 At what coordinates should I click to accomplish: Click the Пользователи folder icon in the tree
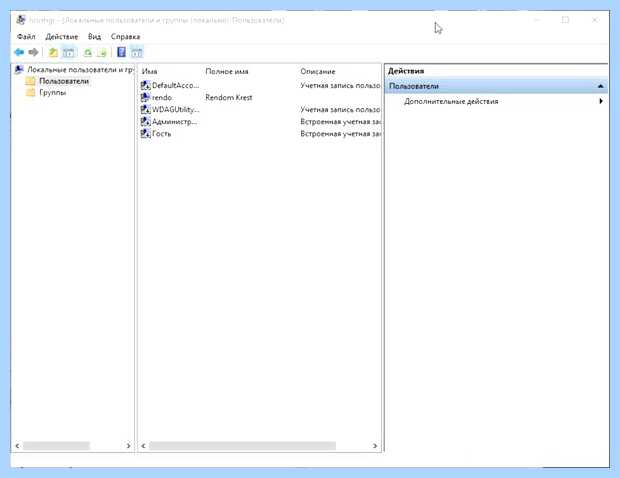(x=30, y=81)
